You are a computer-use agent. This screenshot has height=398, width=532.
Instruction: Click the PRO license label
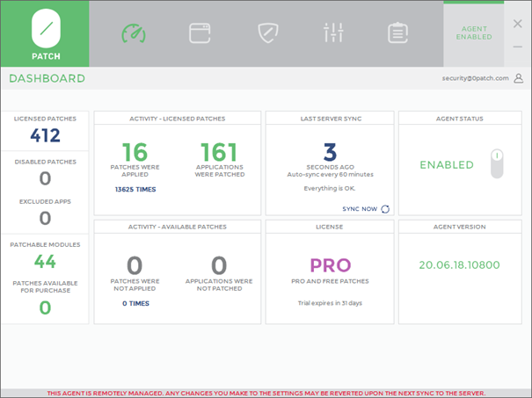331,265
